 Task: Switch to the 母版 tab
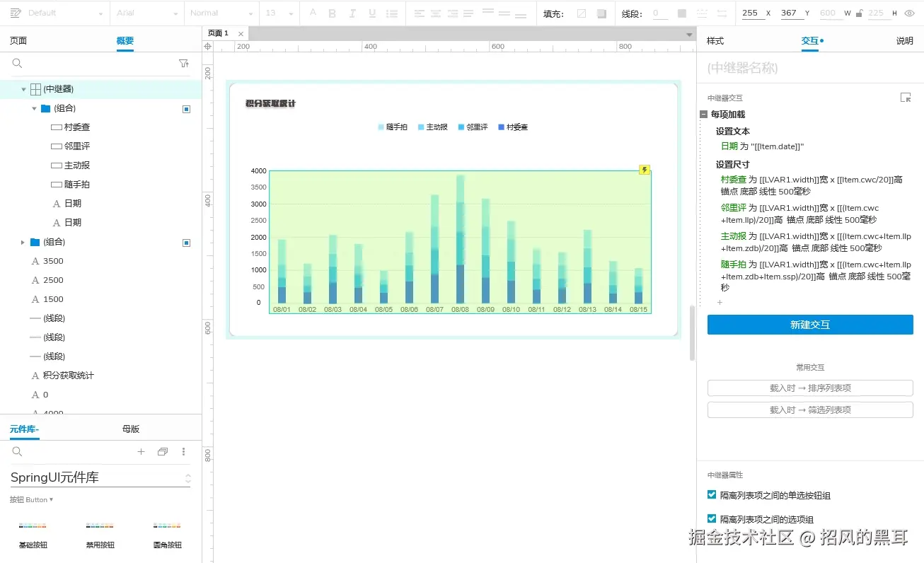[x=131, y=429]
